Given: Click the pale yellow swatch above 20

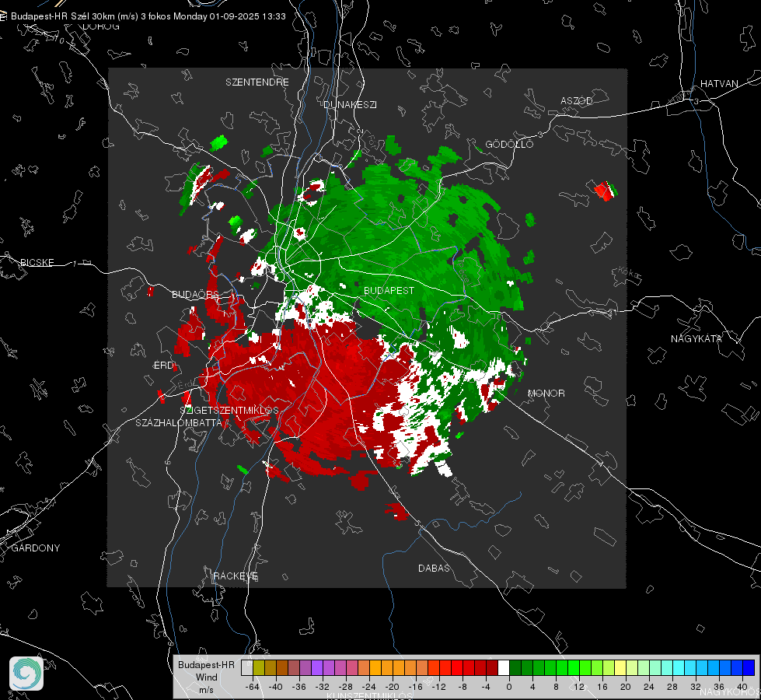Looking at the screenshot, I should (x=620, y=668).
